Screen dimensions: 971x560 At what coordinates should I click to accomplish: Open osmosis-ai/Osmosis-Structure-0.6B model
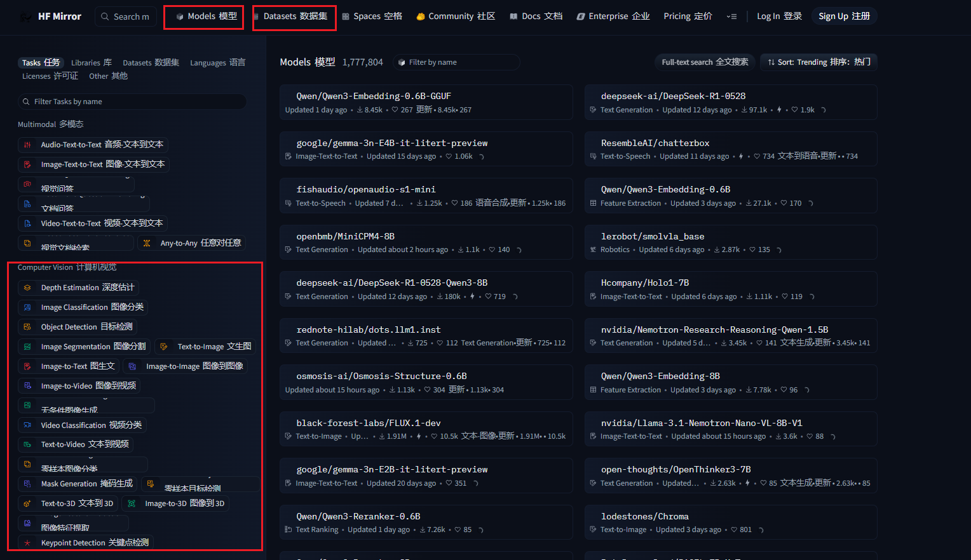click(x=426, y=382)
